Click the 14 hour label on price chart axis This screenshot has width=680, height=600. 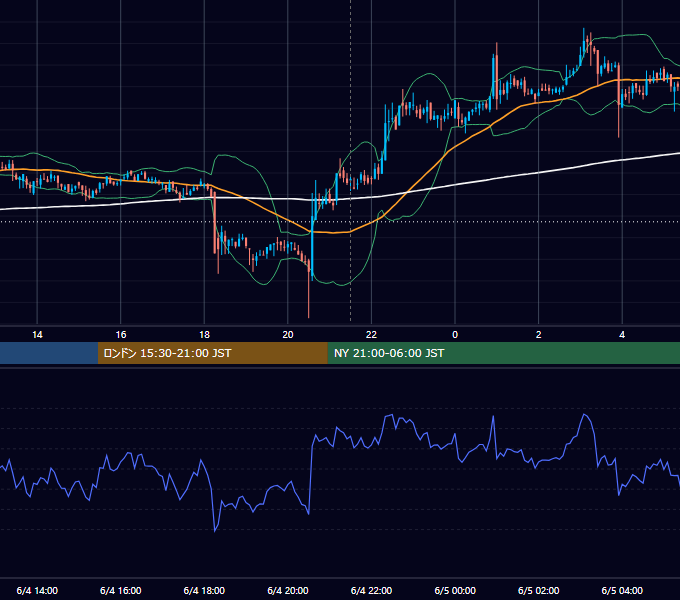click(x=37, y=335)
